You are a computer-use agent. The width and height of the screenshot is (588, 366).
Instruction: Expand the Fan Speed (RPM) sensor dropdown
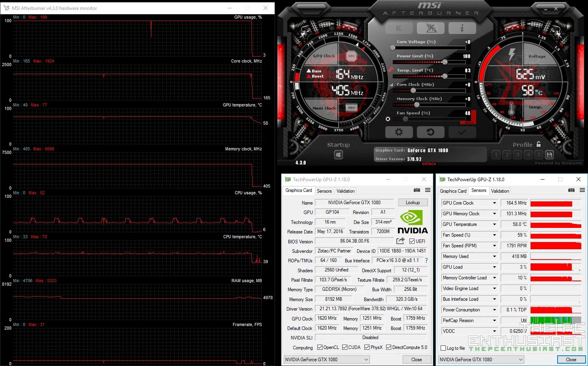click(x=494, y=246)
